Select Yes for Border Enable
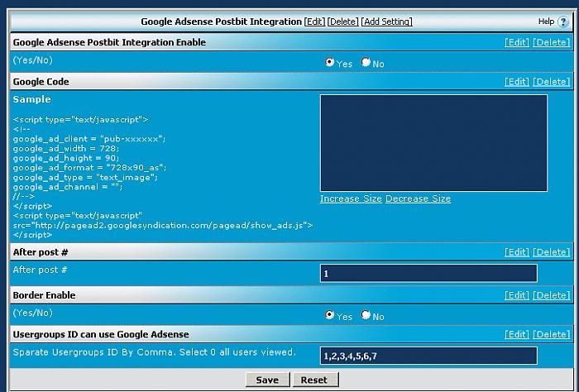The width and height of the screenshot is (579, 392). (329, 315)
